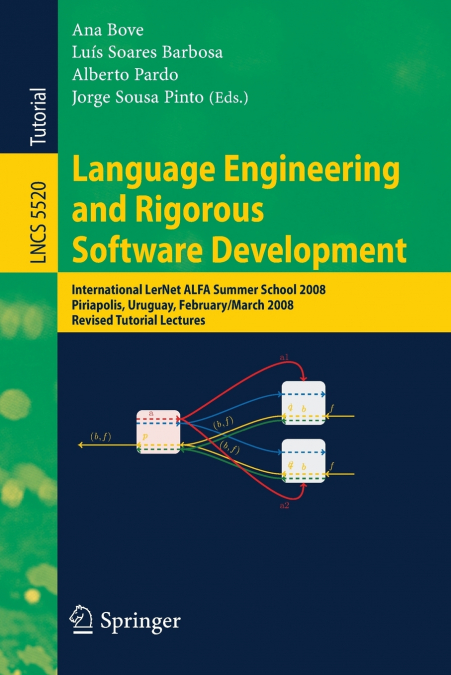Viewport: 451px width, 675px height.
Task: Click "International LerNet ALFA Summer School 2008"
Action: tap(198, 289)
